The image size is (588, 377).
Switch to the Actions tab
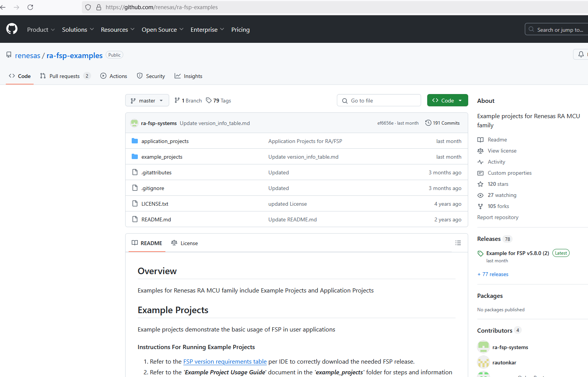114,76
